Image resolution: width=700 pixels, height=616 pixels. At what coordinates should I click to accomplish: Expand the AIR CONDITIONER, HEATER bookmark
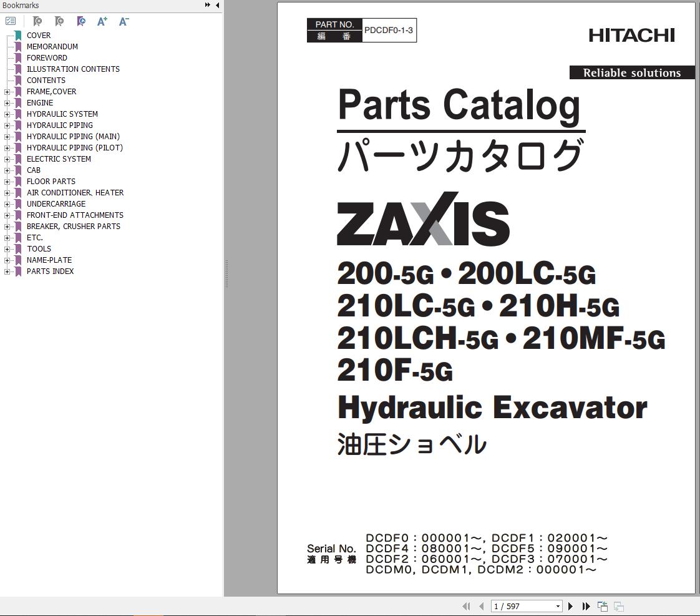point(7,193)
